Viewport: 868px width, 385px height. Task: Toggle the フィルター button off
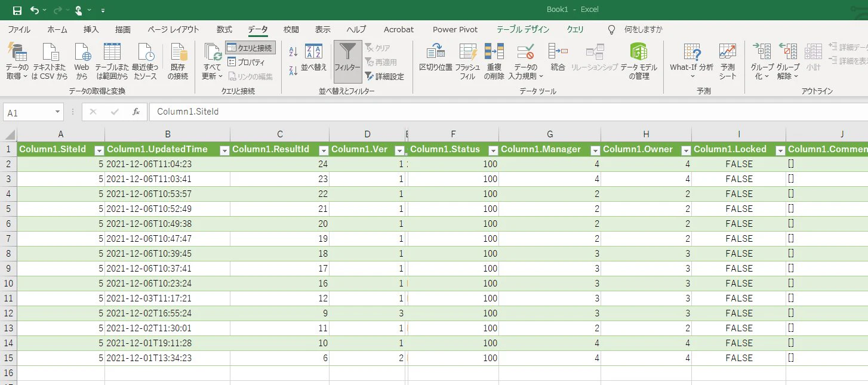(347, 61)
